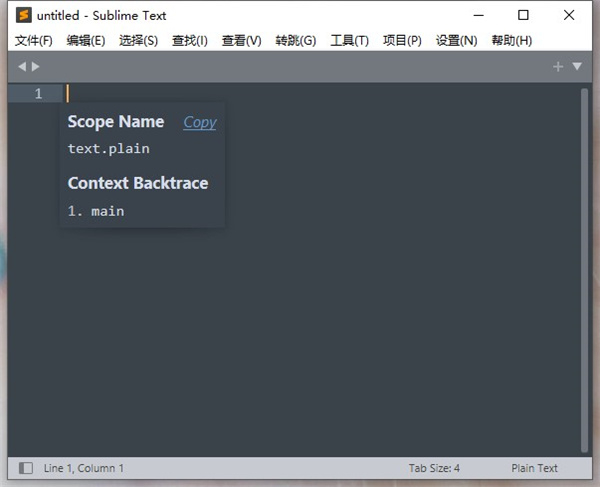Add a new tab with plus icon
The height and width of the screenshot is (487, 600).
click(558, 67)
